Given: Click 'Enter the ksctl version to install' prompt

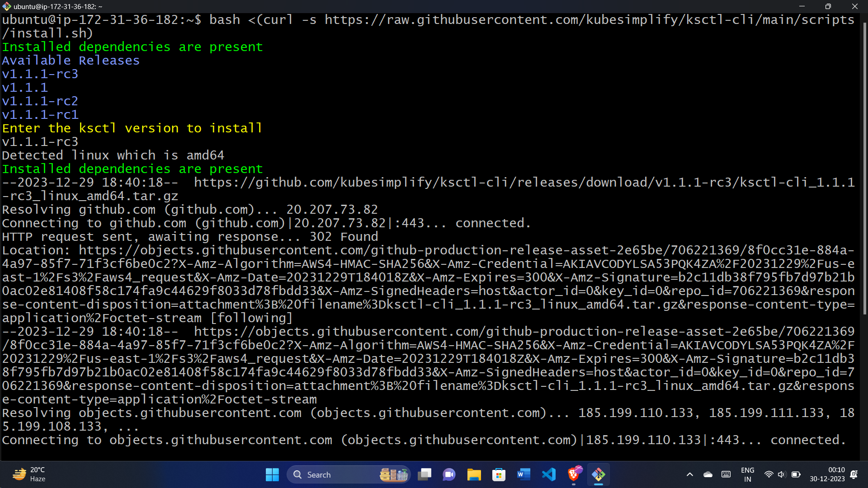Looking at the screenshot, I should (x=132, y=128).
